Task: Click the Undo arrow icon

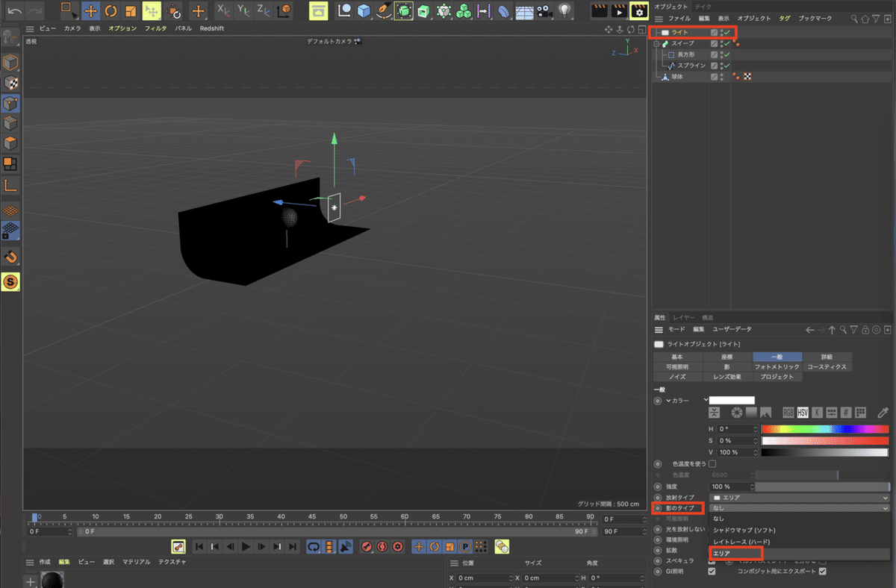Action: 14,11
